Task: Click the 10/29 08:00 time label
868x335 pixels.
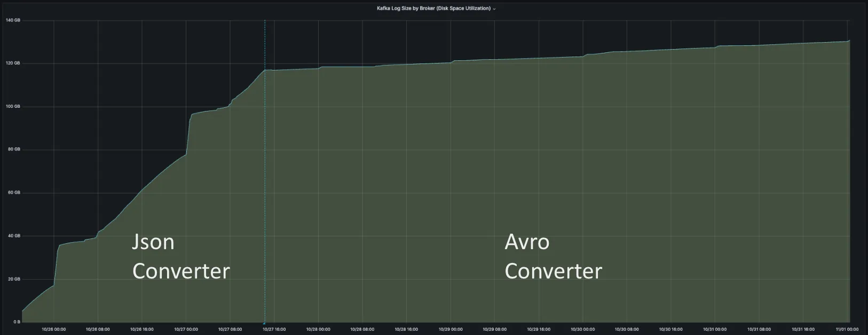Action: coord(495,329)
